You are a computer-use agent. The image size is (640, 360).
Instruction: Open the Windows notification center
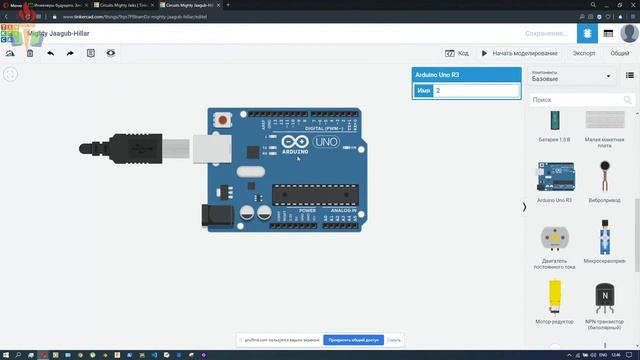(x=629, y=355)
